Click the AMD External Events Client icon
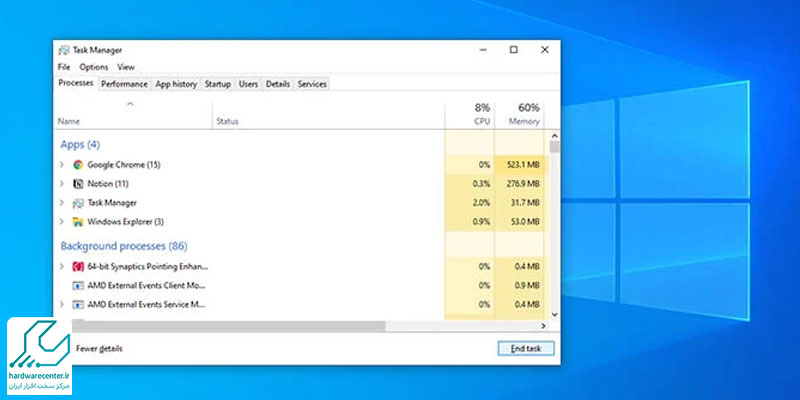 coord(78,285)
